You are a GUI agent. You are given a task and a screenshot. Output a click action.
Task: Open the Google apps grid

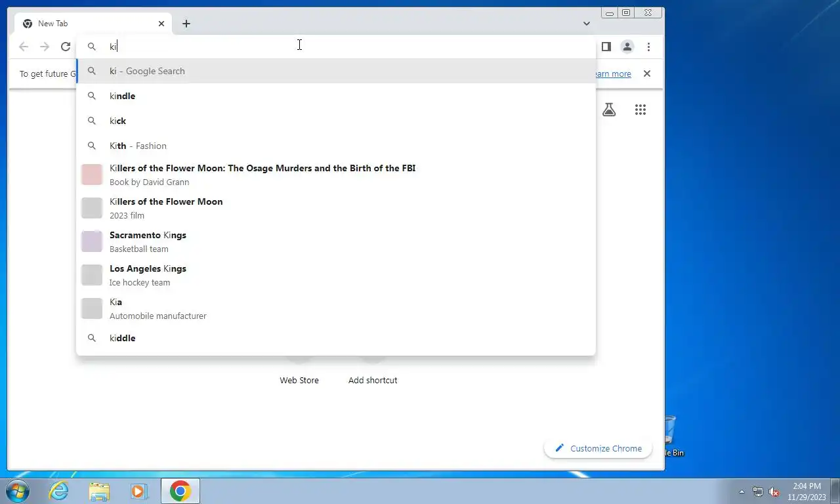[x=640, y=110]
